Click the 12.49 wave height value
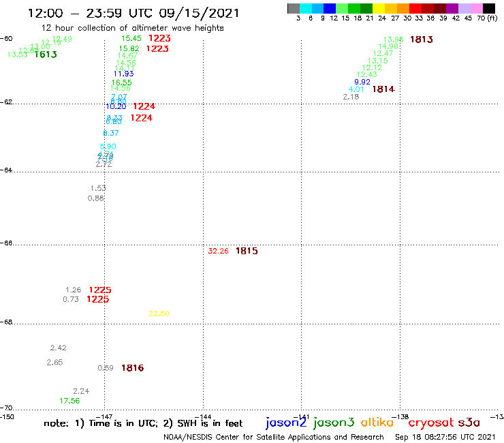504x443 pixels. [x=62, y=39]
